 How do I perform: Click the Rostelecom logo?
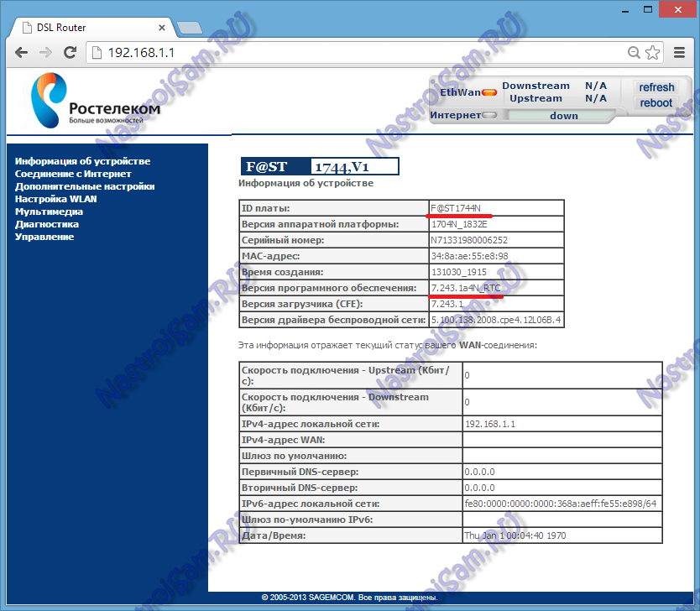click(95, 101)
